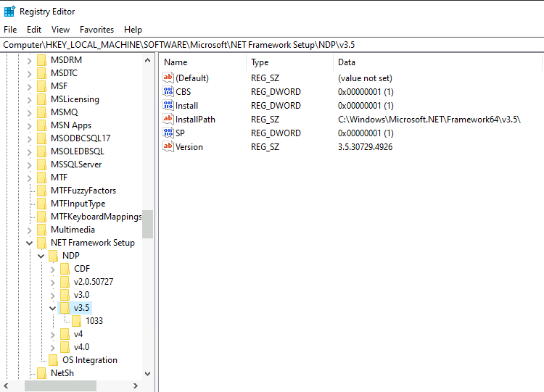Open the Edit menu
The height and width of the screenshot is (392, 544).
pos(34,30)
